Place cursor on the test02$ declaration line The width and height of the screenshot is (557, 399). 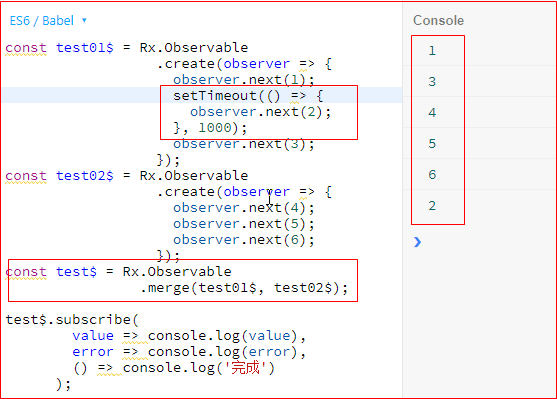coord(127,176)
